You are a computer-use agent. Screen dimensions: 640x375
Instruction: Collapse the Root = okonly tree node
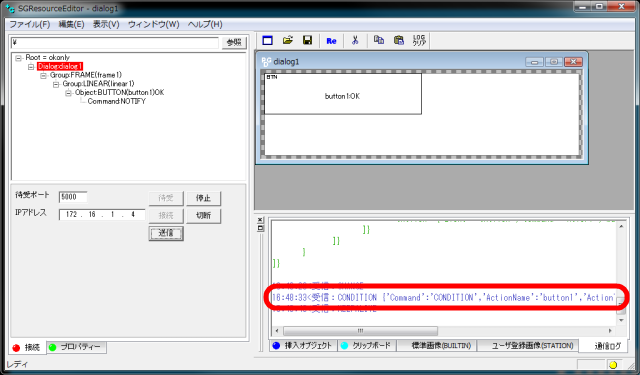tap(18, 58)
